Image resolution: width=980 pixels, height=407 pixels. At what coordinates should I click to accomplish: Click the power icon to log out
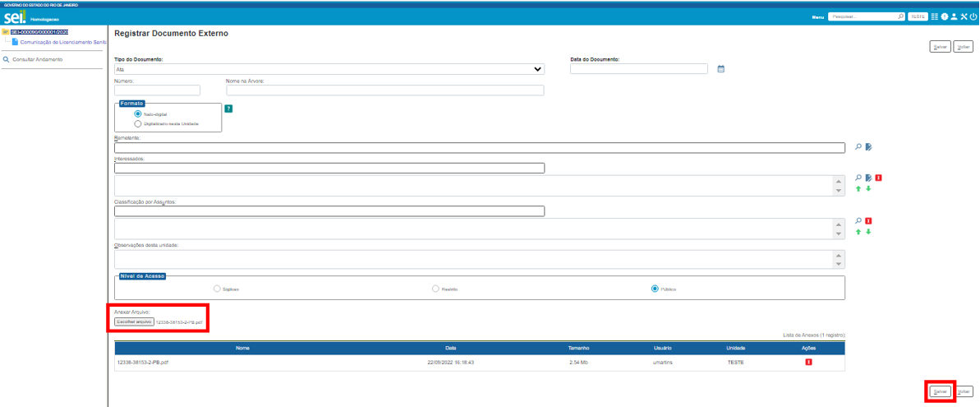coord(973,16)
